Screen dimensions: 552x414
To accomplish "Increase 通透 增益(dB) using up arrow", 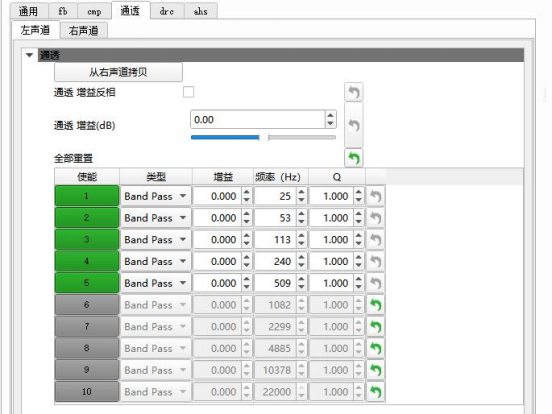I will click(330, 115).
